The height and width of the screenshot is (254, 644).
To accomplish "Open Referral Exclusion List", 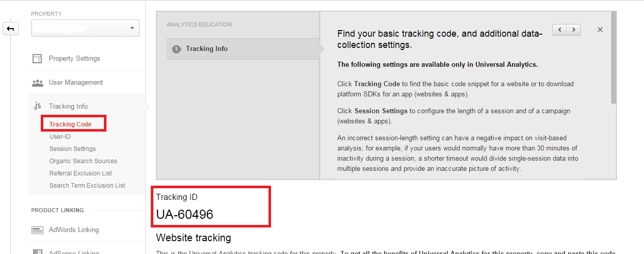I will pos(81,173).
